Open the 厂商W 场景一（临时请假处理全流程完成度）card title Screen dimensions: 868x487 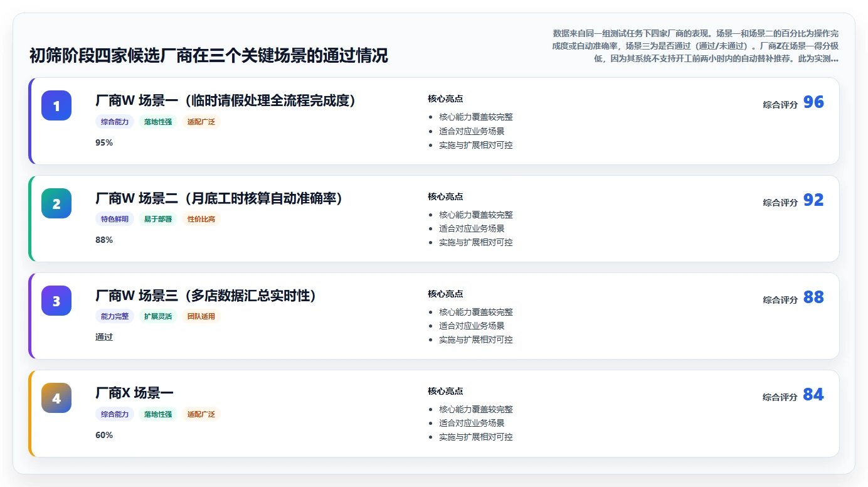[226, 100]
